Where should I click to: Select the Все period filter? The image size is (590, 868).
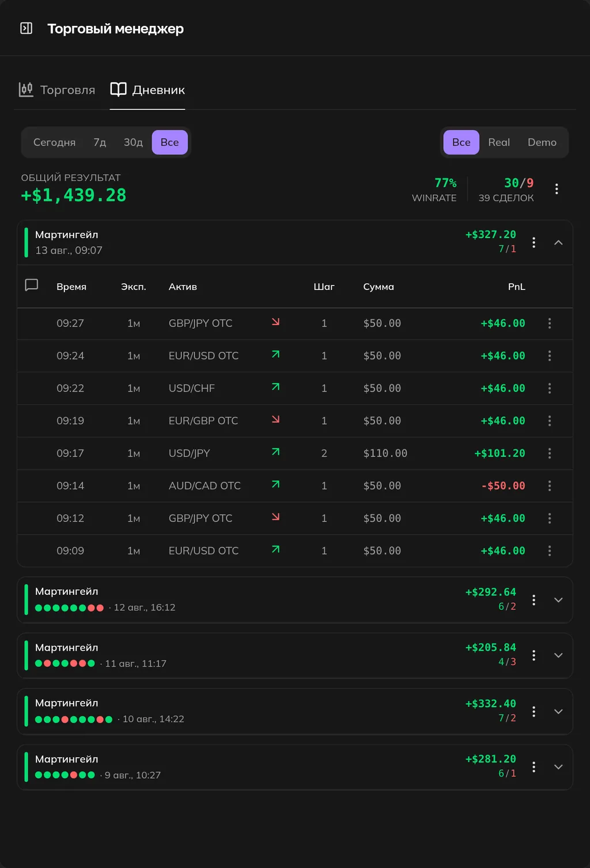click(x=169, y=142)
